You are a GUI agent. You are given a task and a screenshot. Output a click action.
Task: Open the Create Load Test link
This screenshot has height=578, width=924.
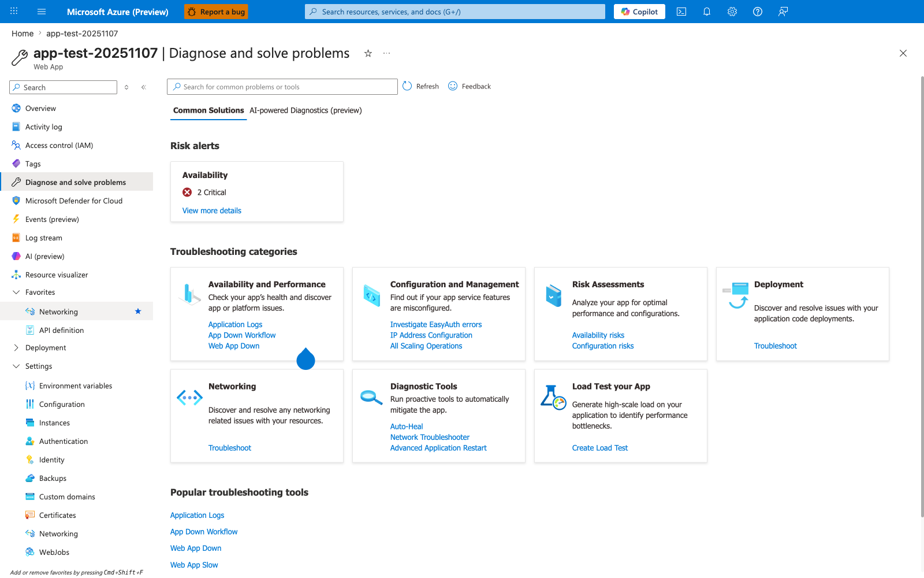coord(600,448)
